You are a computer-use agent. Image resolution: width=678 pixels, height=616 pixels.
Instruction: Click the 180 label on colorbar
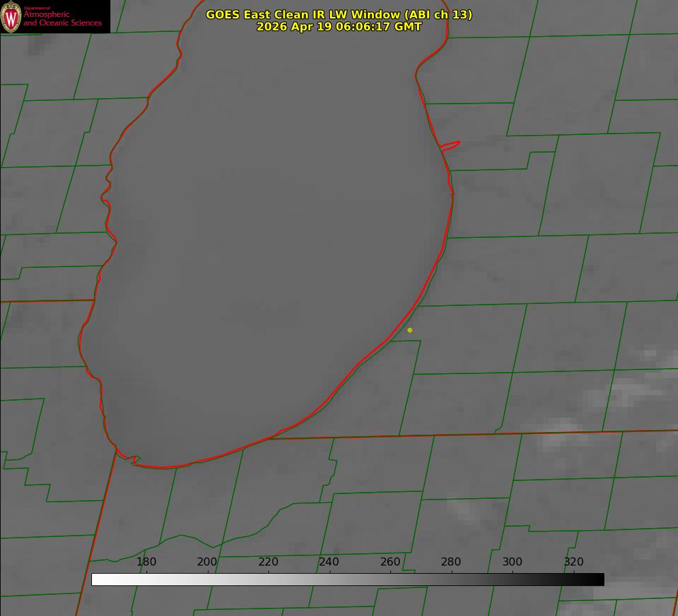point(146,561)
